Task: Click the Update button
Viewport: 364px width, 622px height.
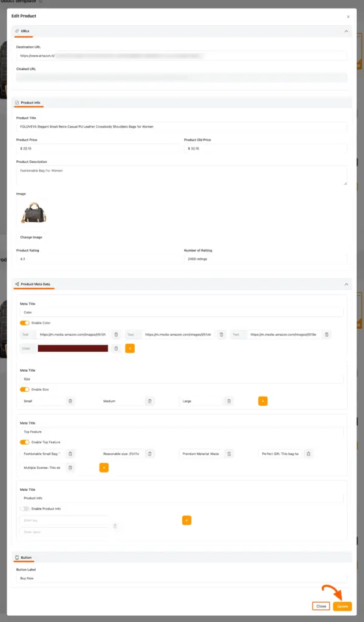Action: click(342, 606)
